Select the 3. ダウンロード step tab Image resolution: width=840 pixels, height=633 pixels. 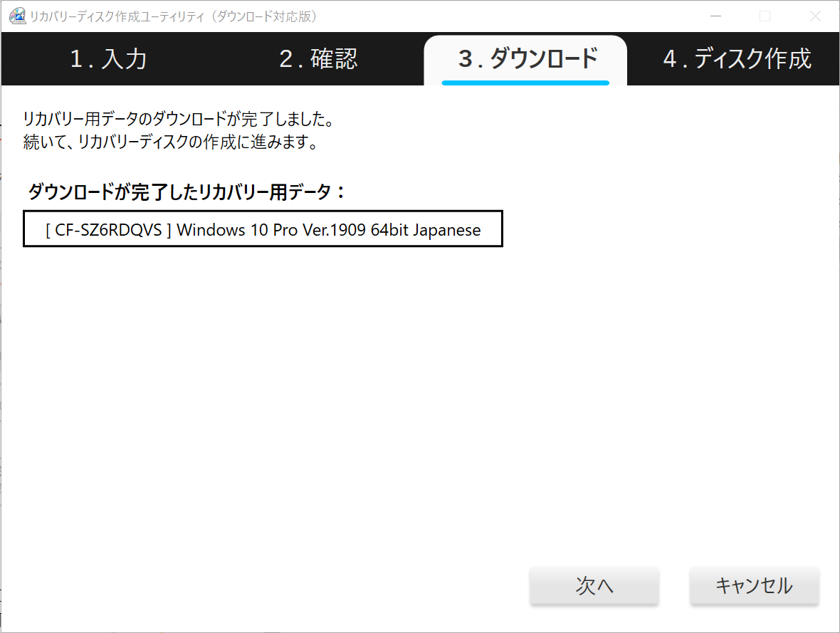coord(525,60)
